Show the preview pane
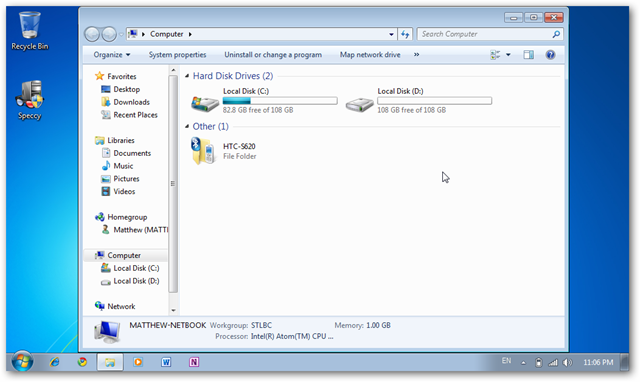 coord(529,55)
